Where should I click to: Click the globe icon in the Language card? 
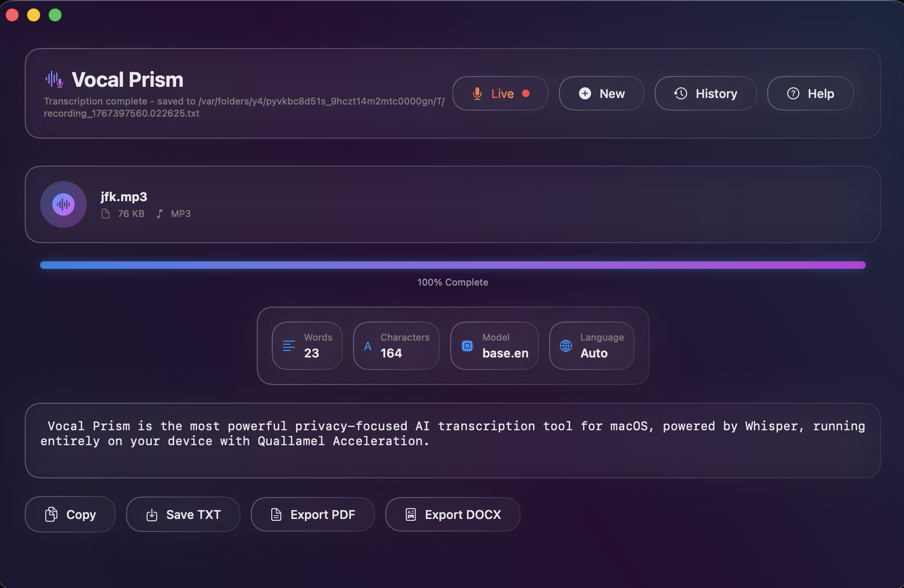[x=566, y=346]
